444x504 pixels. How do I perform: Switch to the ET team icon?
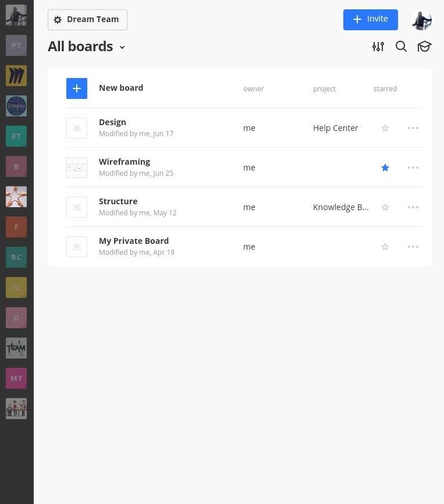click(x=16, y=136)
